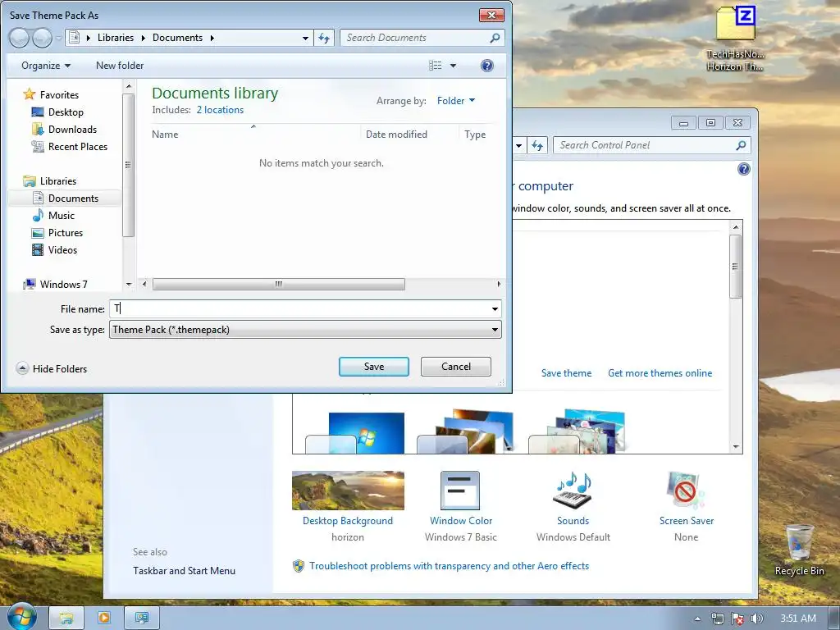
Task: Switch to Personalization window taskbar button
Action: [x=141, y=619]
